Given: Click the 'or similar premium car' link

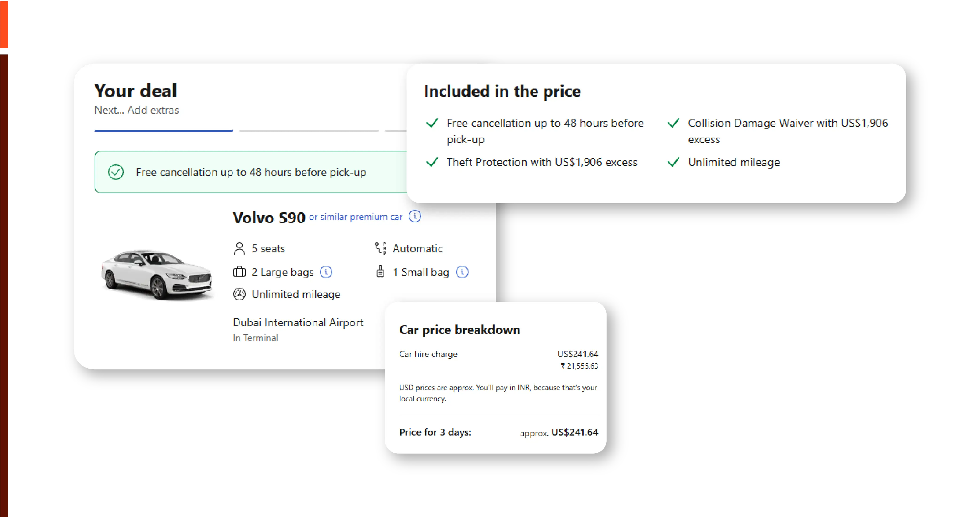Looking at the screenshot, I should pyautogui.click(x=355, y=217).
